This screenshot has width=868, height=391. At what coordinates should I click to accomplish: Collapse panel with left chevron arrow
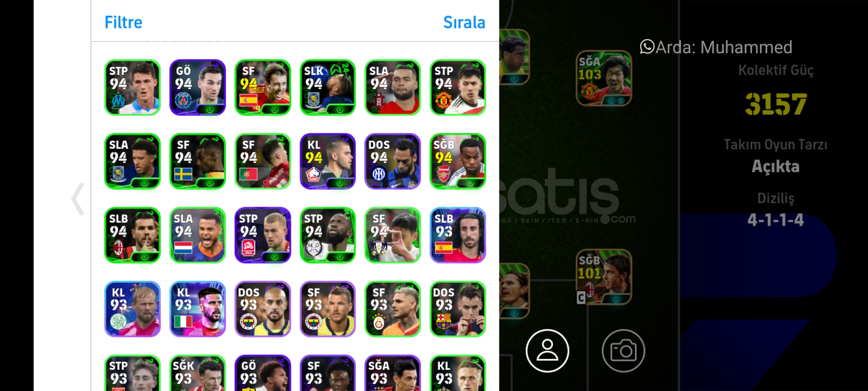(78, 199)
